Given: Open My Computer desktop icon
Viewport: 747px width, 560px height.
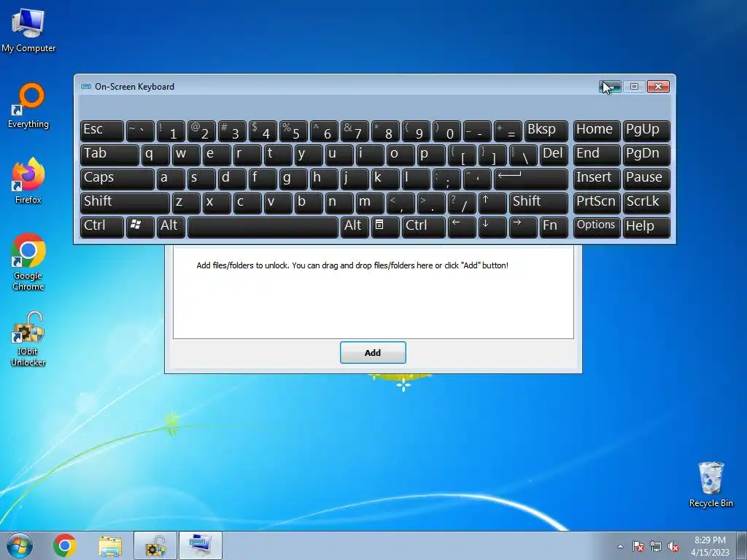Looking at the screenshot, I should point(28,29).
